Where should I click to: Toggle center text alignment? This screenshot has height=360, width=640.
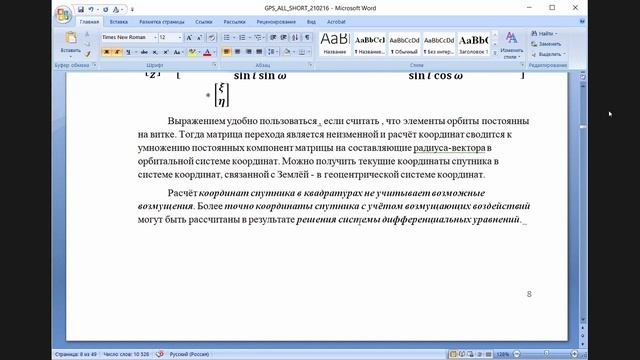pos(238,52)
